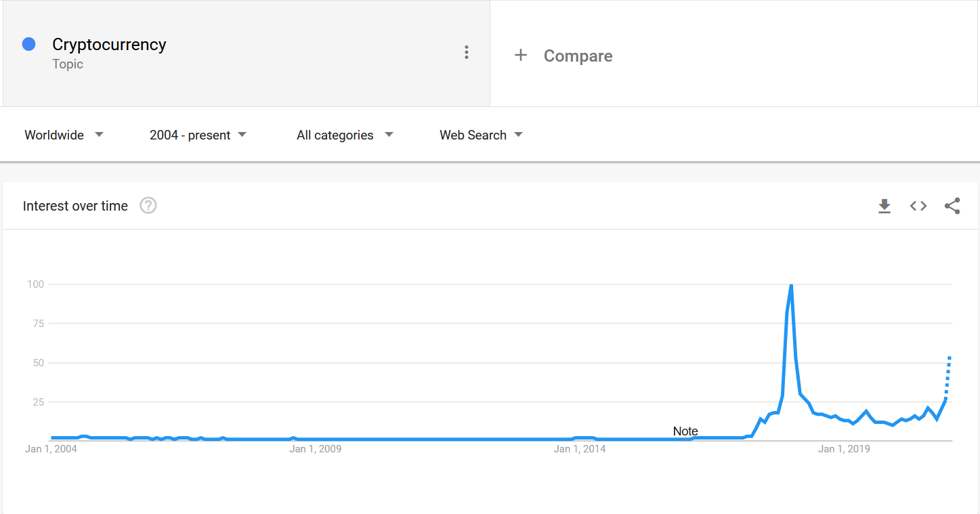Click the Jan 1, 2004 axis label
Screen dimensions: 980x514
pyautogui.click(x=51, y=449)
